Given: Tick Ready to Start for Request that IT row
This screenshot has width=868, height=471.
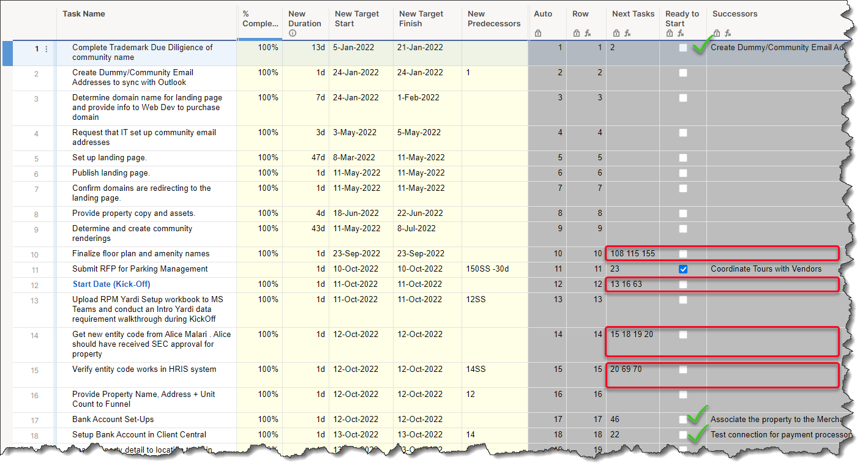Looking at the screenshot, I should tap(683, 133).
